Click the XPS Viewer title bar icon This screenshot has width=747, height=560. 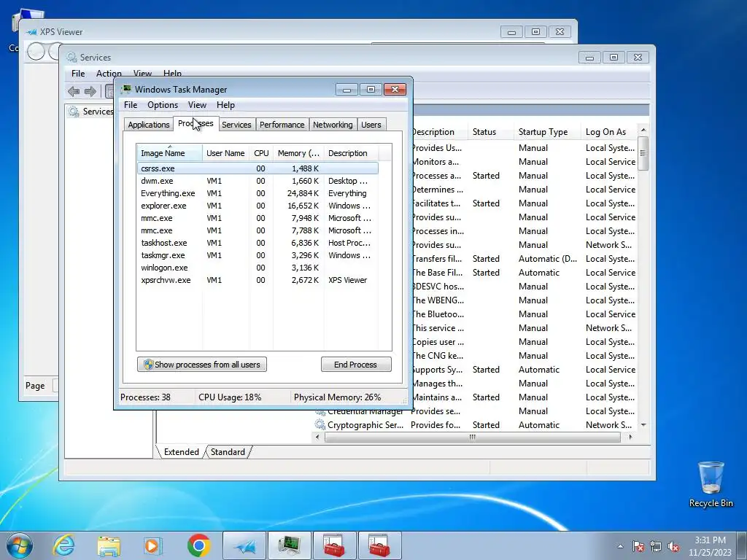[31, 32]
